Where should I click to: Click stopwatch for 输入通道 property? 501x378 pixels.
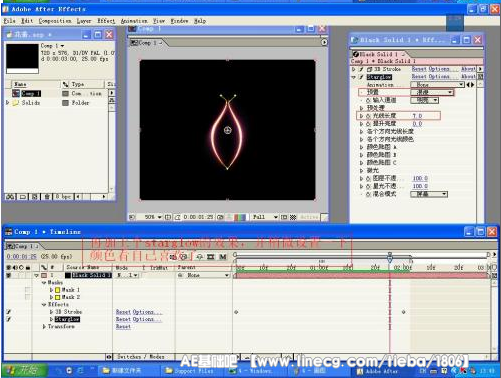369,100
